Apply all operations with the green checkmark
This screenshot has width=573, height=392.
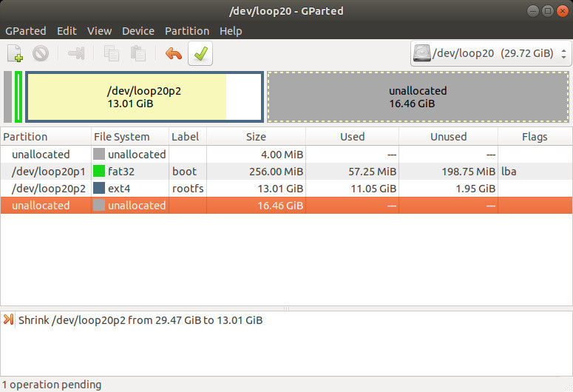coord(200,53)
